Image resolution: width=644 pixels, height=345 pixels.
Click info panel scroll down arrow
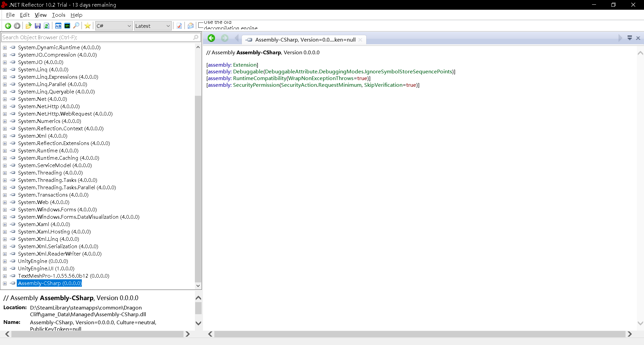[x=198, y=323]
